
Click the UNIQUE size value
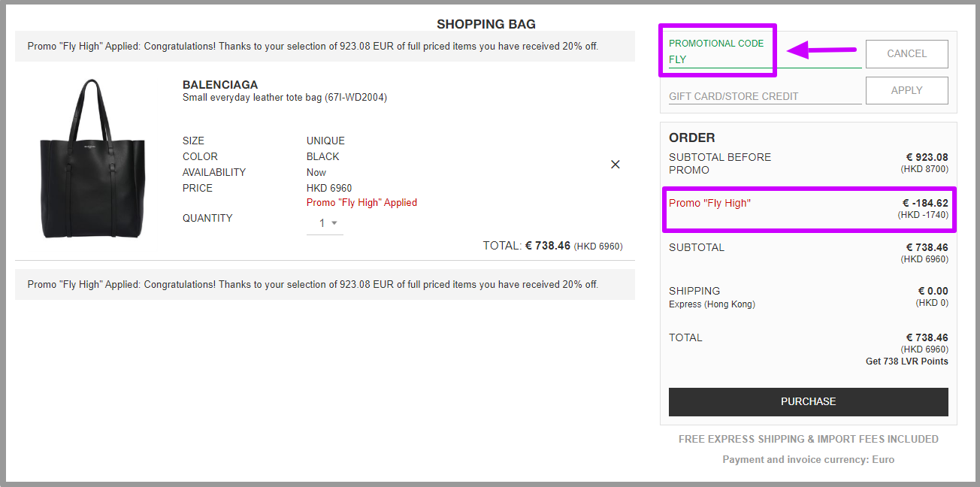(325, 141)
